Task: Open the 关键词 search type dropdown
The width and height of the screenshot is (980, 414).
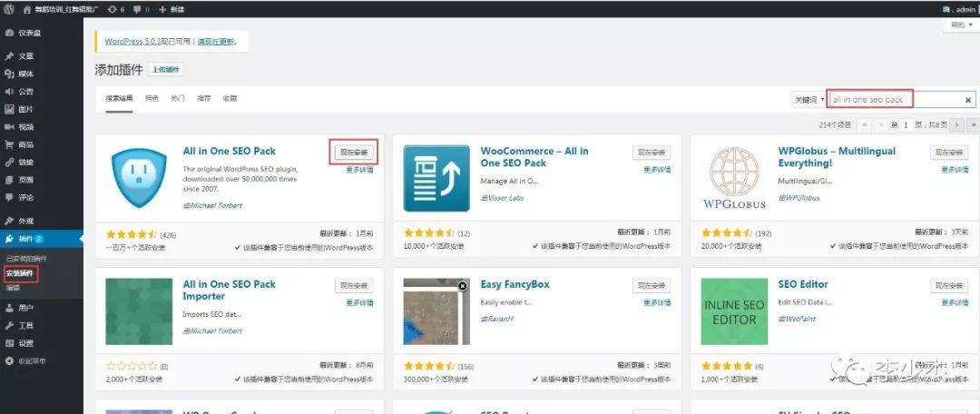Action: click(x=808, y=100)
